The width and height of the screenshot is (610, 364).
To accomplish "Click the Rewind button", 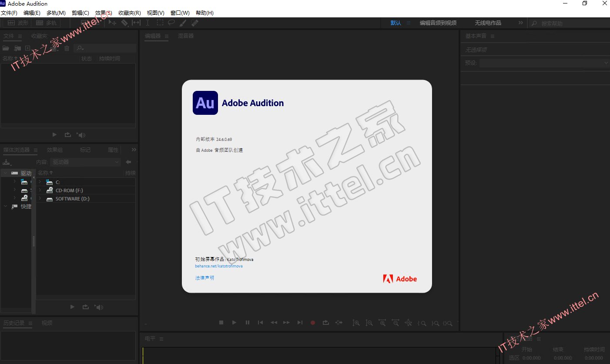I will pos(274,323).
